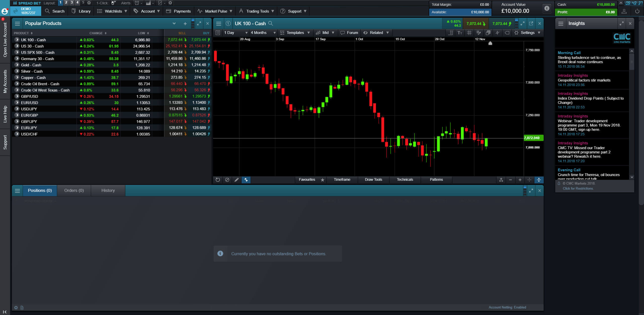Image resolution: width=644 pixels, height=315 pixels.
Task: Open the chart alerts icon in top bar
Action: tap(148, 3)
